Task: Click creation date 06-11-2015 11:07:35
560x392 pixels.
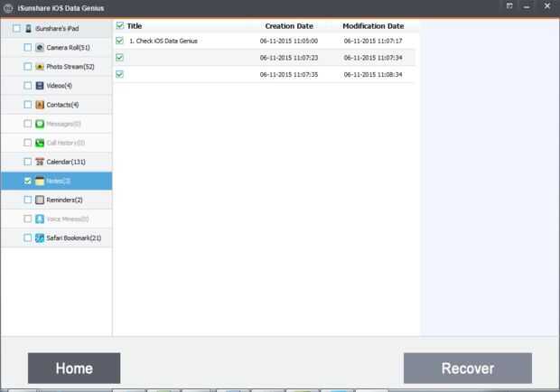Action: coord(288,75)
